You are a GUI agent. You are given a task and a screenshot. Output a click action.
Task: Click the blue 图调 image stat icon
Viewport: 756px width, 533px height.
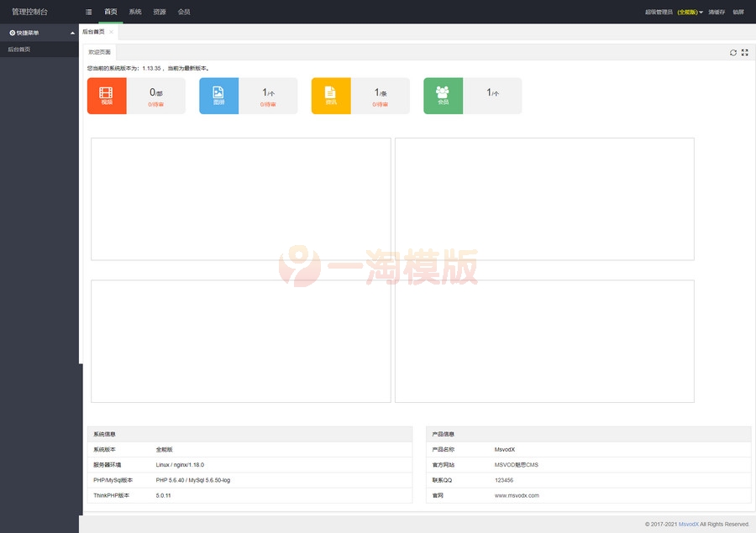218,97
